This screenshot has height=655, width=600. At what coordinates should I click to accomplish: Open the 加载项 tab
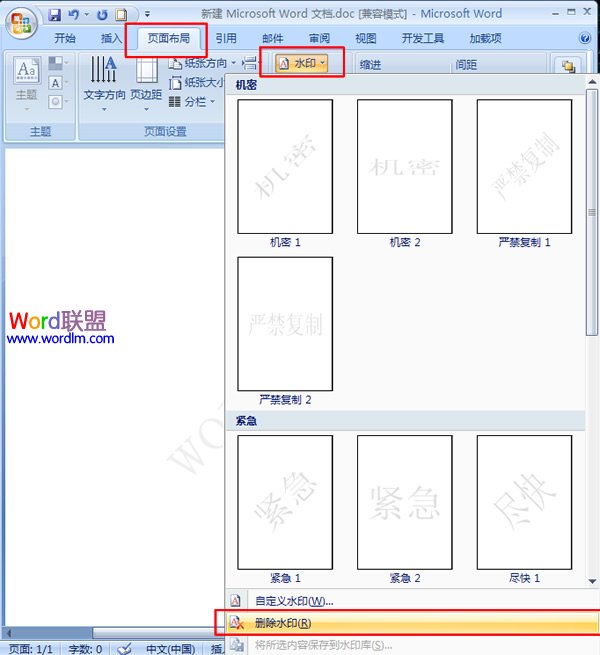pos(486,38)
